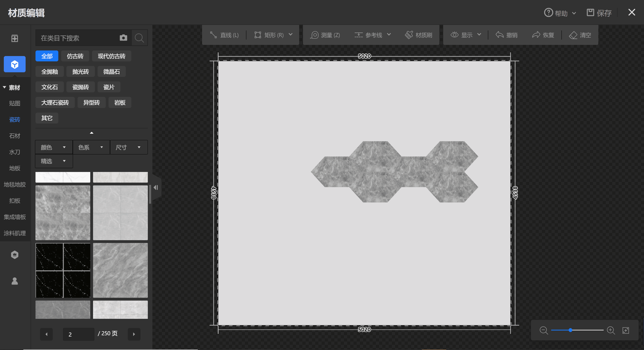This screenshot has height=350, width=644.
Task: Click the zoom out magnifier icon
Action: [544, 330]
